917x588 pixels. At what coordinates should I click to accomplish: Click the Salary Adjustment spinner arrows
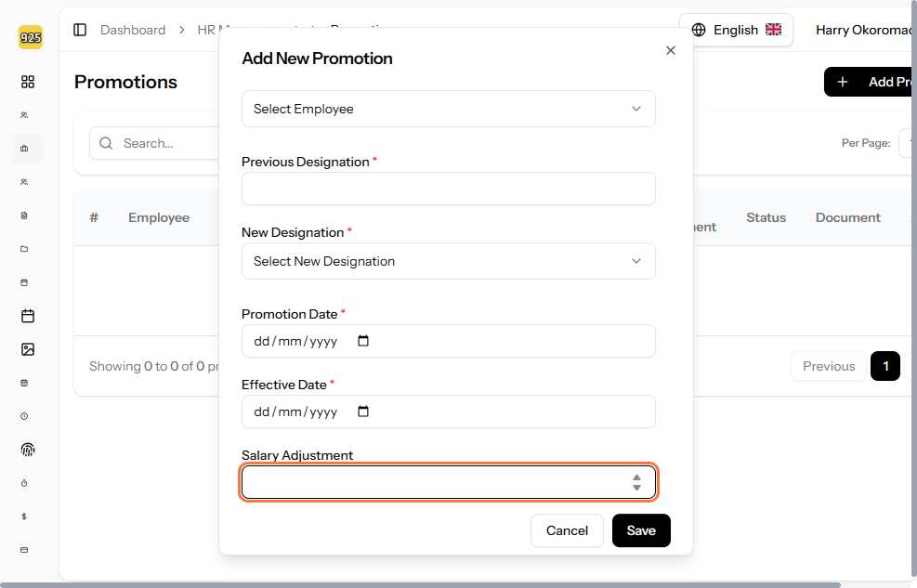(x=636, y=482)
